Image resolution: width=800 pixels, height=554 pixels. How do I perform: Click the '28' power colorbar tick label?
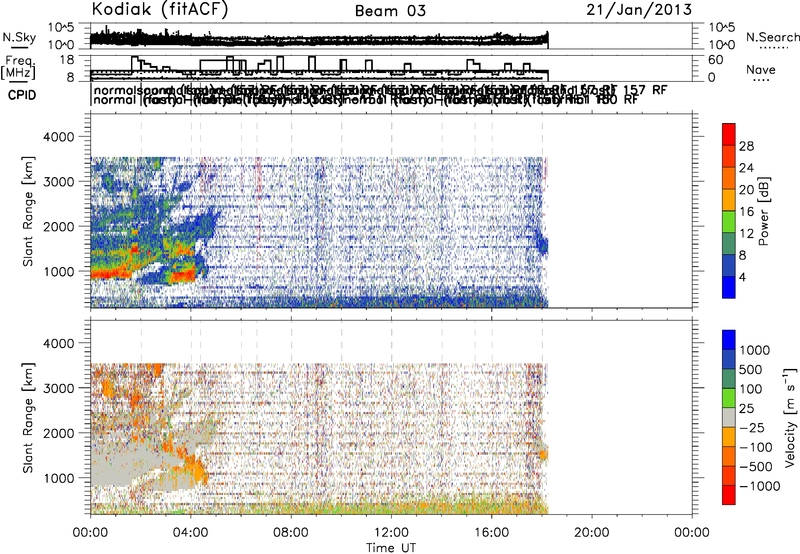[746, 146]
